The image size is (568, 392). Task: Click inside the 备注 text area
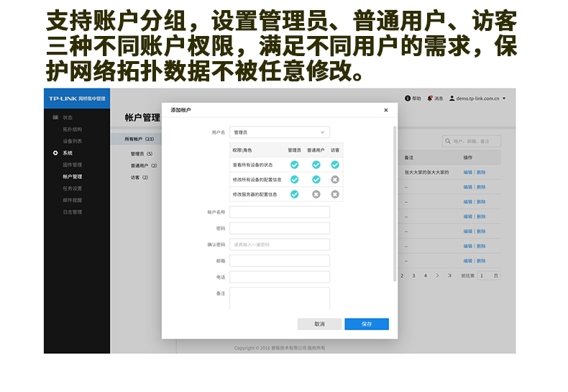pos(280,298)
